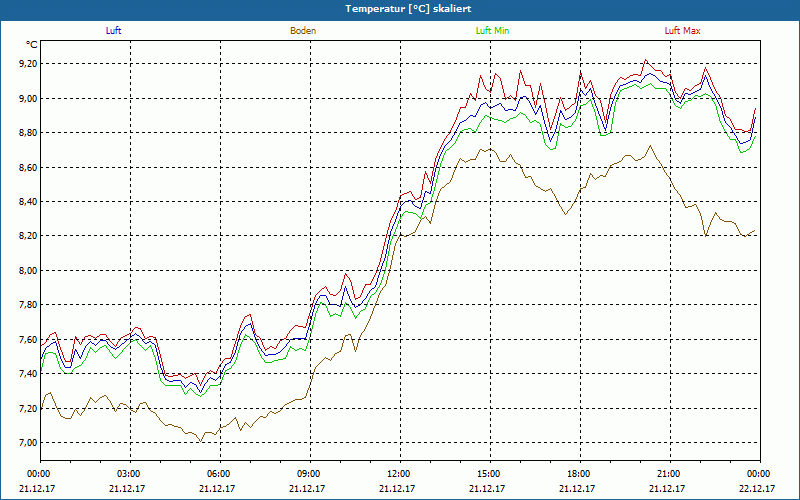Click the 7,20 y-axis value
This screenshot has width=800, height=500.
tap(29, 408)
